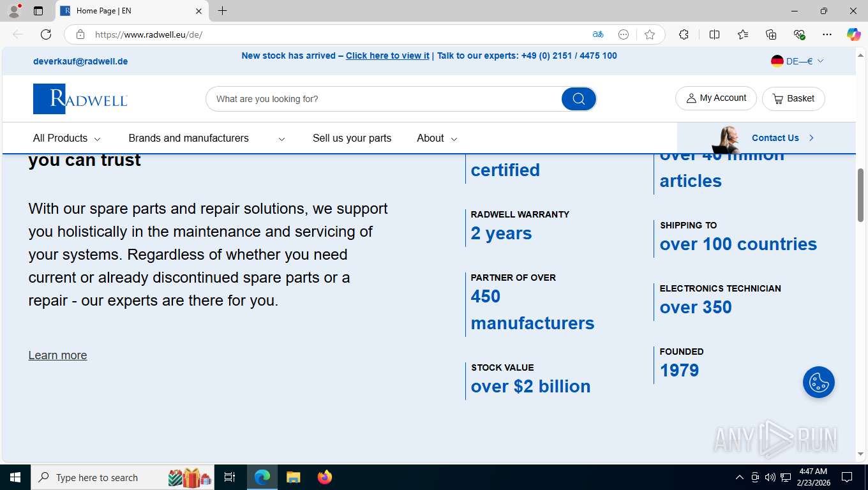This screenshot has height=490, width=868.
Task: Open Task View on the taskbar
Action: tap(230, 477)
